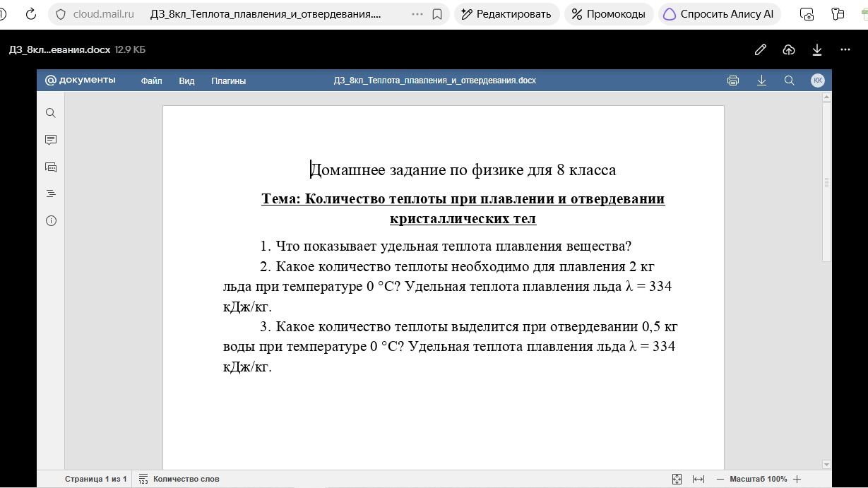Open the comments panel in the sidebar
Viewport: 868px width, 488px height.
tap(51, 140)
